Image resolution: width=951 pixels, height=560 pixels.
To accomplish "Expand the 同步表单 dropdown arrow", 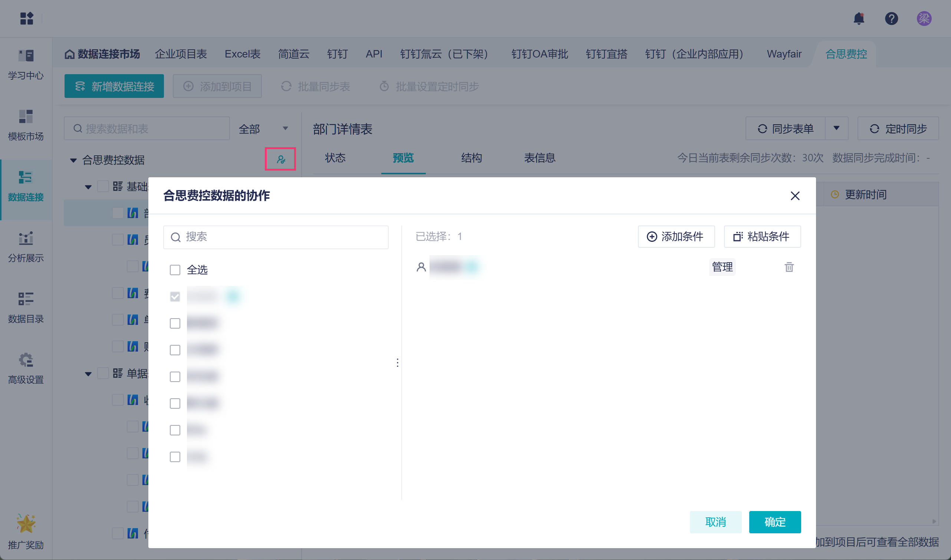I will tap(836, 129).
